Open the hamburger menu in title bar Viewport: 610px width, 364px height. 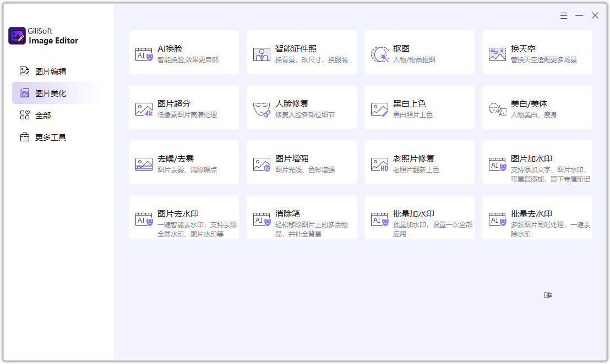[x=563, y=16]
